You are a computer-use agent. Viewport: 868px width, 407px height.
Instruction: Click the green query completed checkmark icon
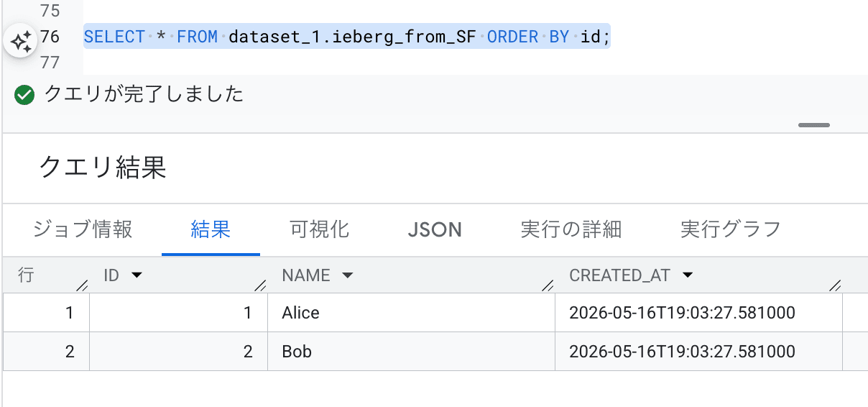pos(24,95)
